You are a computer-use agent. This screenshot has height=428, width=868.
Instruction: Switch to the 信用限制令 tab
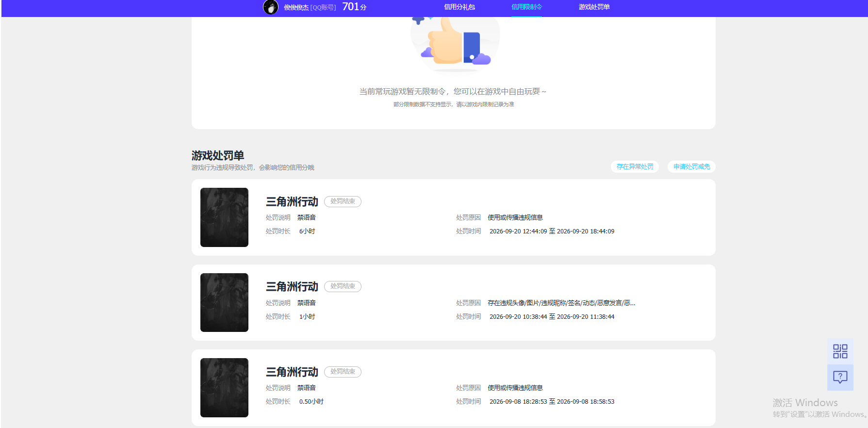pyautogui.click(x=526, y=7)
